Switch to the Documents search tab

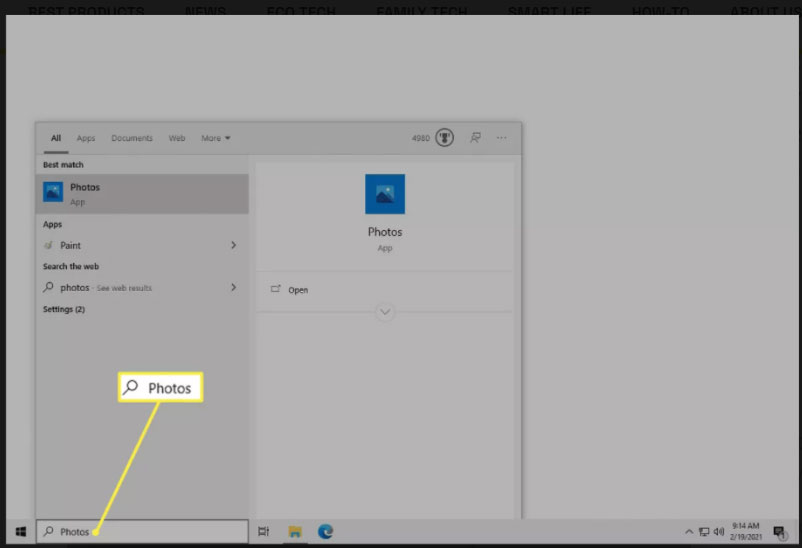132,138
